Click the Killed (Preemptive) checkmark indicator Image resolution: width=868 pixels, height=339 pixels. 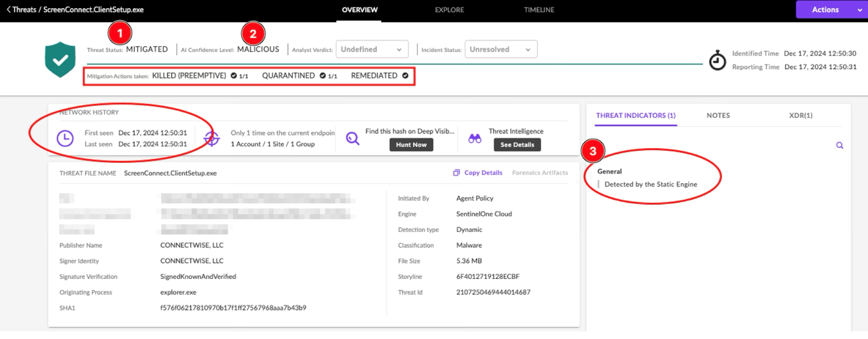point(234,76)
